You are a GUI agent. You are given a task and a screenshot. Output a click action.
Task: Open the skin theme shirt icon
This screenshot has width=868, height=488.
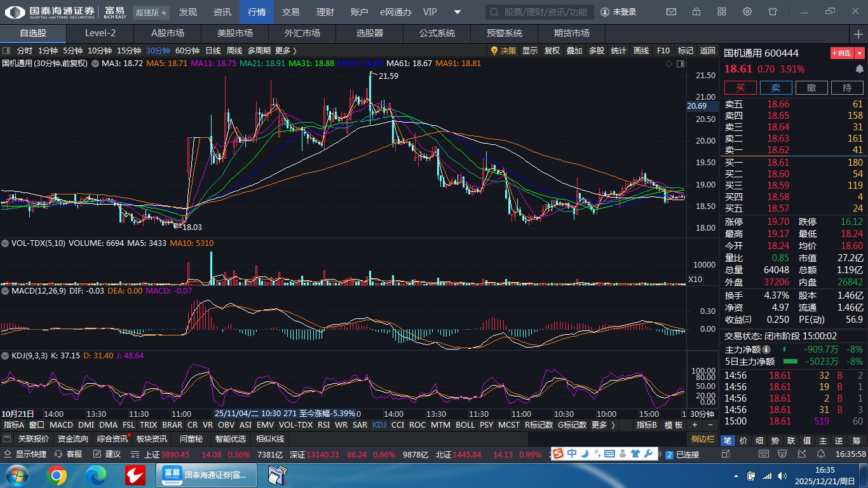tap(773, 12)
